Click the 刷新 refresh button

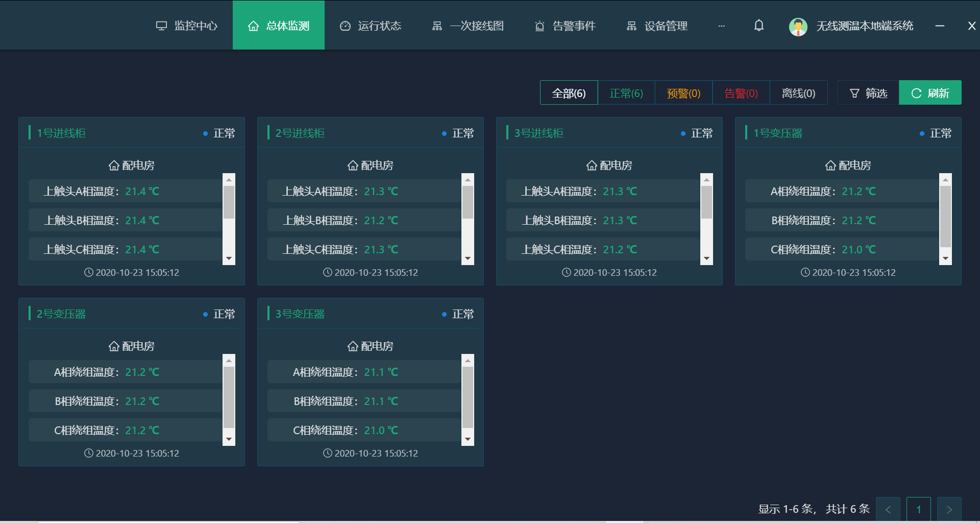(930, 92)
